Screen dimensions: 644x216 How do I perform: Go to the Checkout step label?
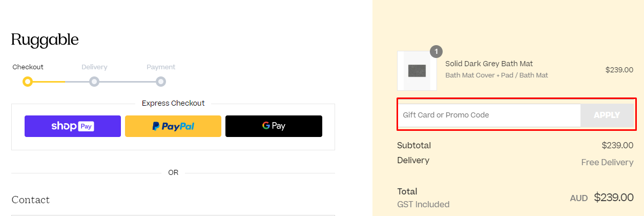[x=28, y=67]
